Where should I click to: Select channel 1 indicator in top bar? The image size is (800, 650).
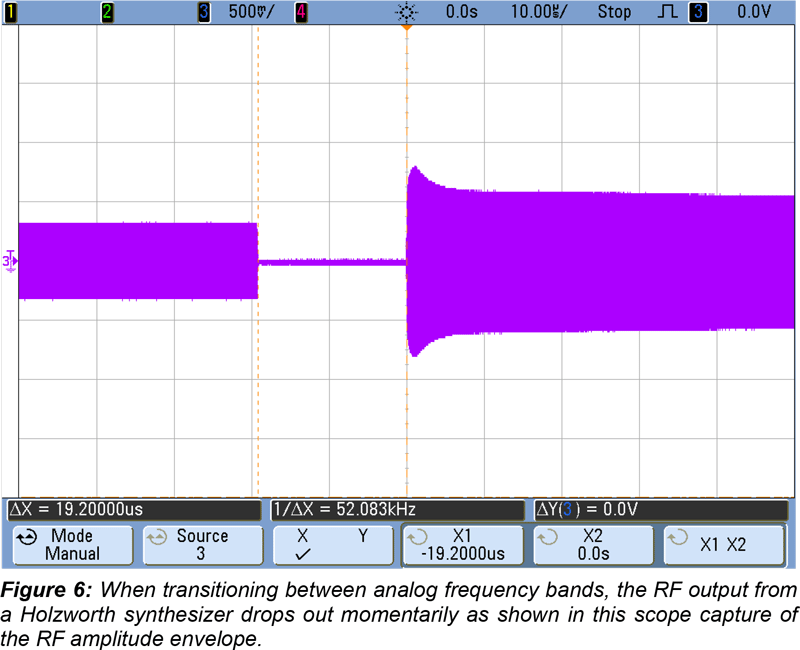coord(11,12)
